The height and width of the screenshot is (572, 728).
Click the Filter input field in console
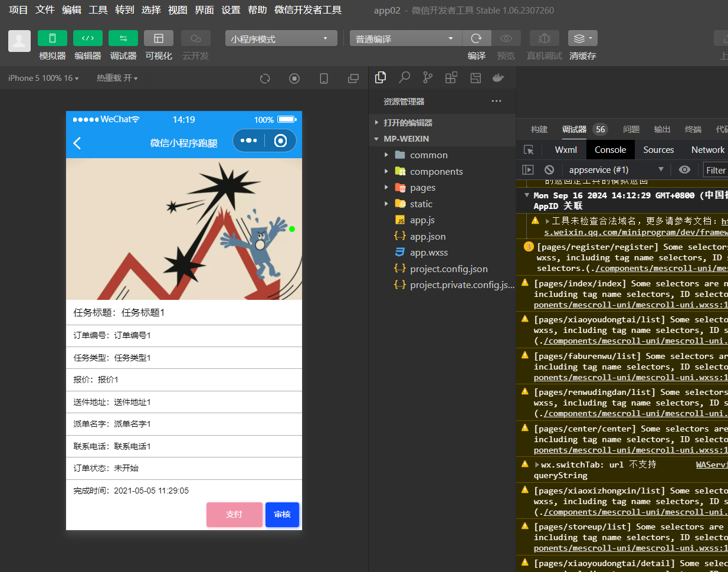715,170
